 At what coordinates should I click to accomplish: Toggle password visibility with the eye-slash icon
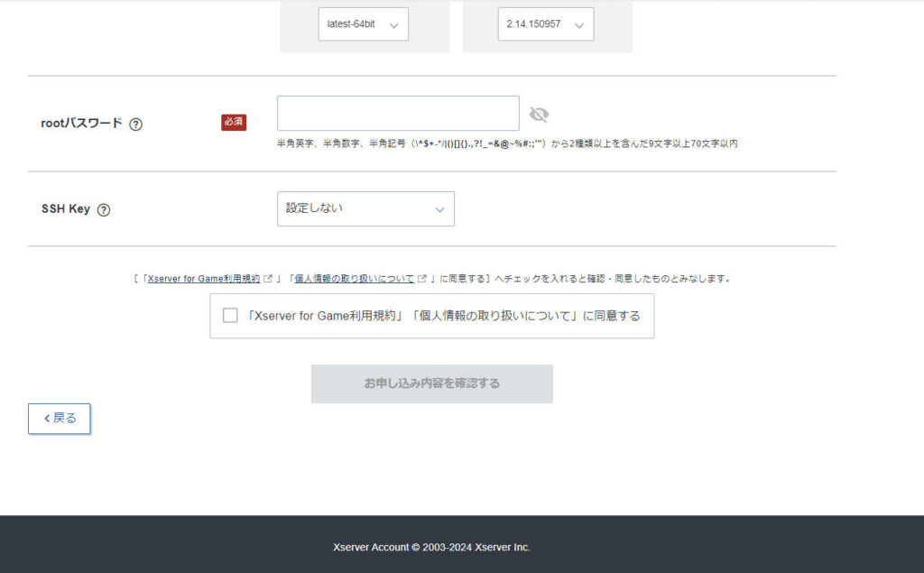[539, 115]
